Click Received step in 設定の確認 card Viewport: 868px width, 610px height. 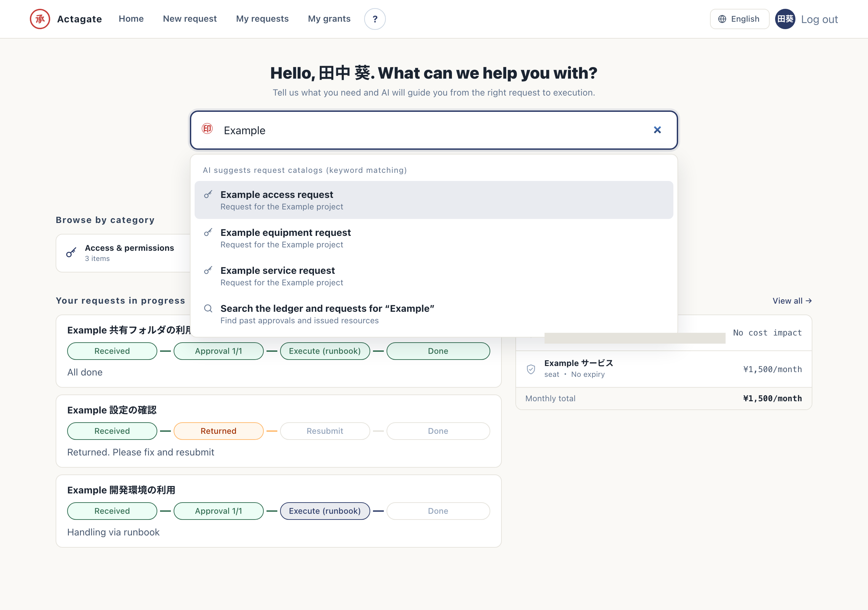[112, 431]
